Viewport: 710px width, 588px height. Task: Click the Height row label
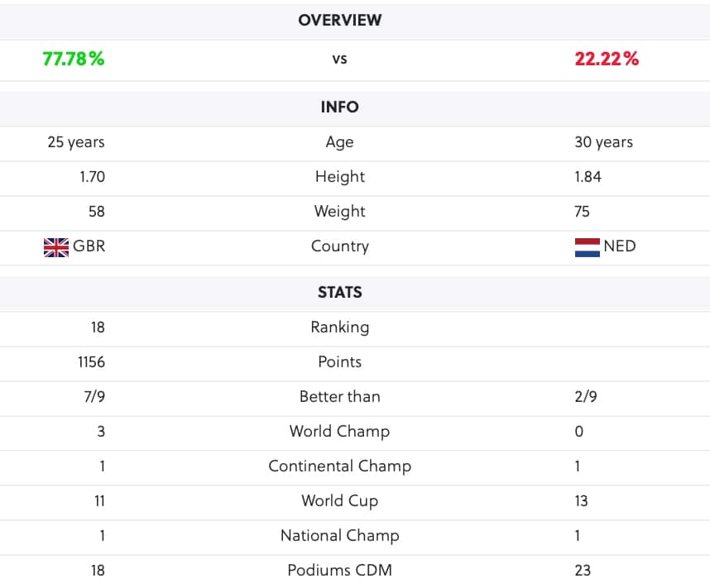pos(339,177)
